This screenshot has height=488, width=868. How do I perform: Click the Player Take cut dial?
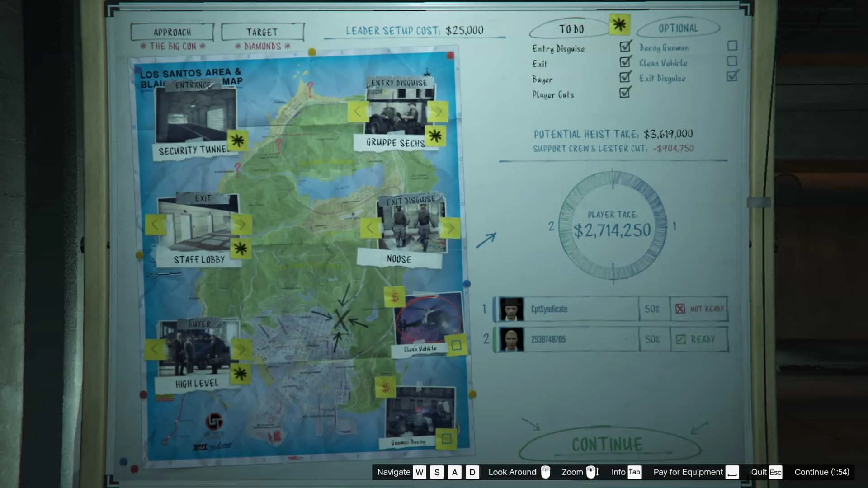coord(613,225)
